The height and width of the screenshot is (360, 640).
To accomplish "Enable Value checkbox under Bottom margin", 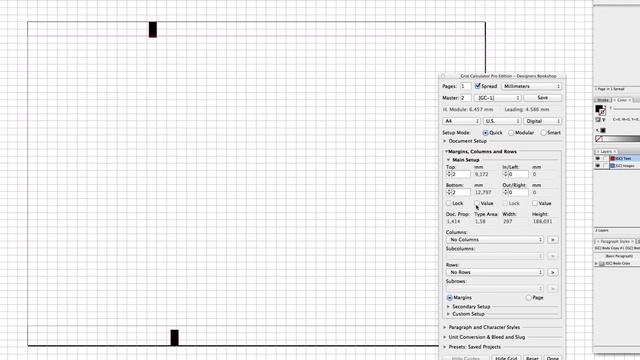I will tap(477, 203).
